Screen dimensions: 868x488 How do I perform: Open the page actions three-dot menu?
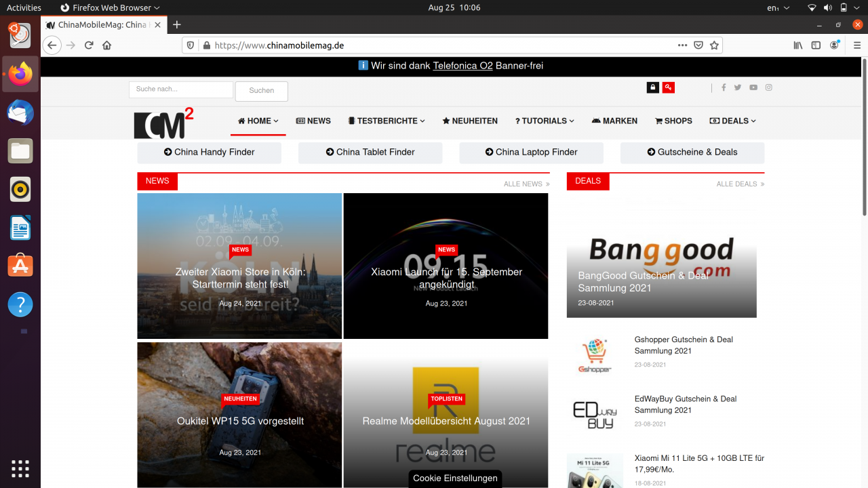click(x=682, y=45)
